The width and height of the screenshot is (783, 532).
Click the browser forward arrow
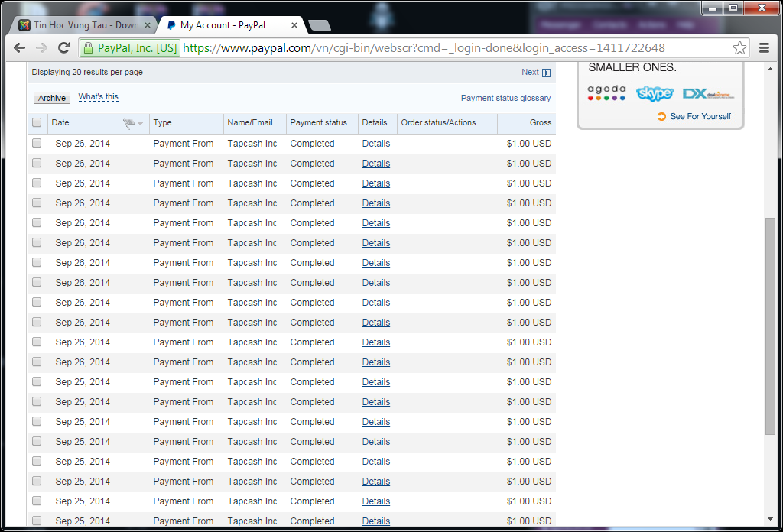point(41,48)
